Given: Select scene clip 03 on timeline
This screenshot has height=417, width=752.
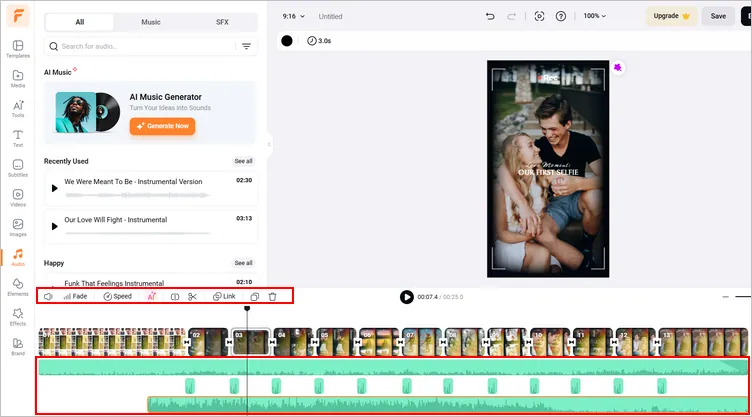Looking at the screenshot, I should [x=251, y=342].
